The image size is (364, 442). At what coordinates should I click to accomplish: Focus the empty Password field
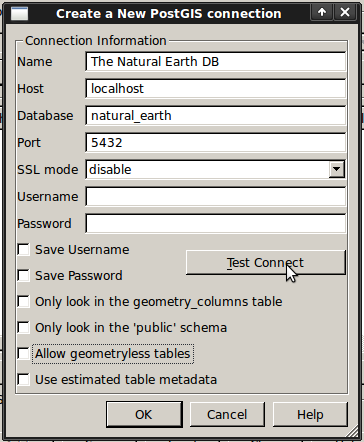point(216,224)
